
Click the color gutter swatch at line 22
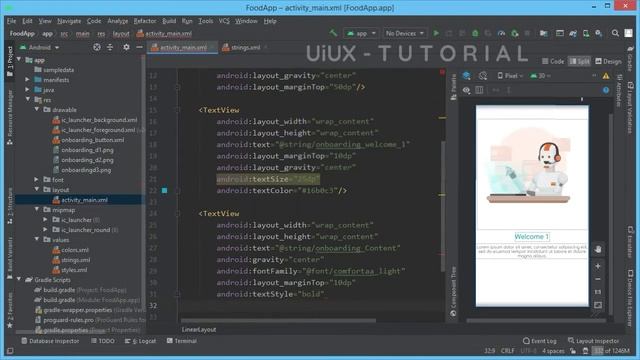pos(164,190)
